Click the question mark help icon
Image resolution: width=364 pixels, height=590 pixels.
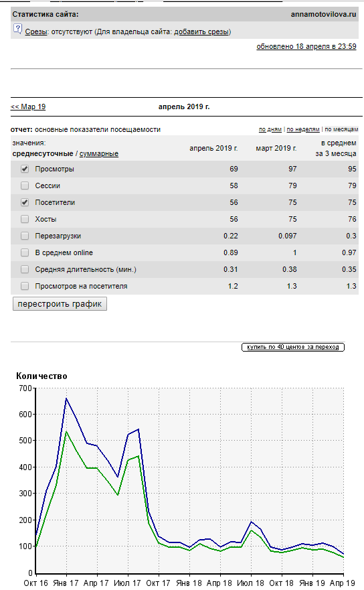tap(17, 29)
